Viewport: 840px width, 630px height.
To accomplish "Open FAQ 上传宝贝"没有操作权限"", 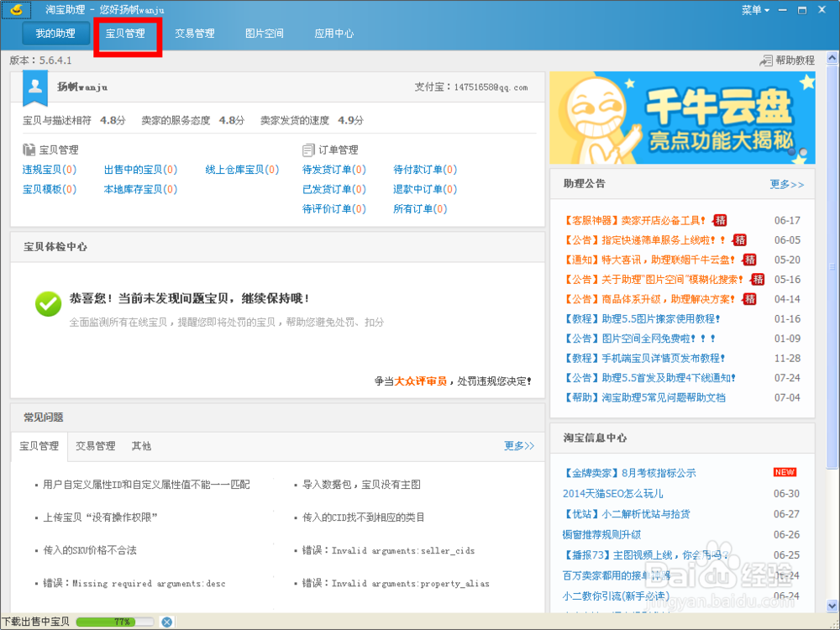I will (x=100, y=517).
